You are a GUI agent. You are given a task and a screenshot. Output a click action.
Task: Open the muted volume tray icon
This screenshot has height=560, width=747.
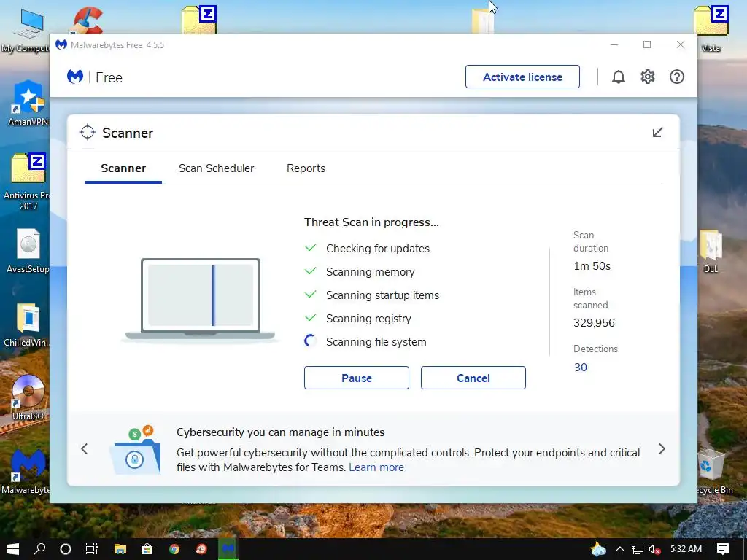[x=654, y=549]
